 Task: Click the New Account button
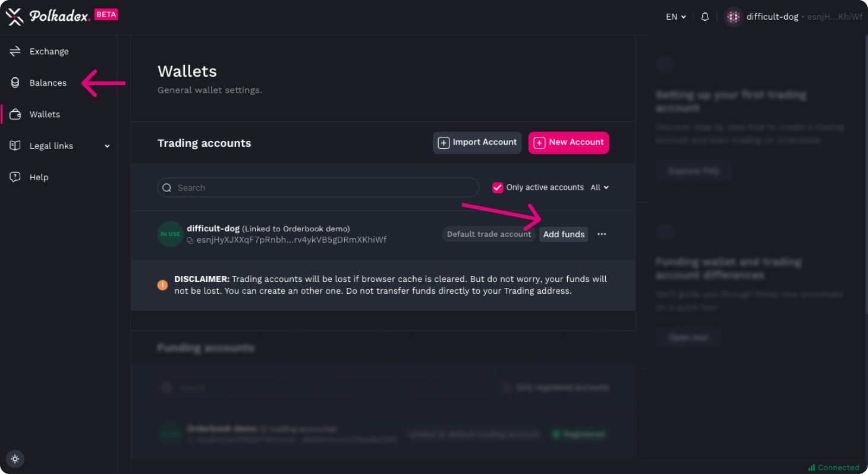tap(568, 143)
